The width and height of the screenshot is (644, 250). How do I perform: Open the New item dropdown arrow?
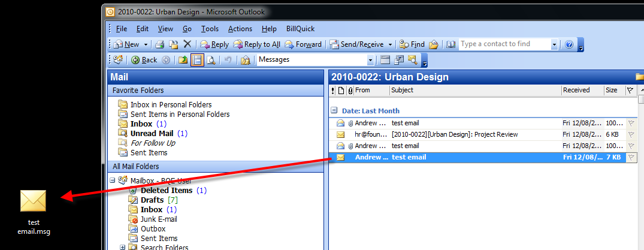(x=146, y=44)
